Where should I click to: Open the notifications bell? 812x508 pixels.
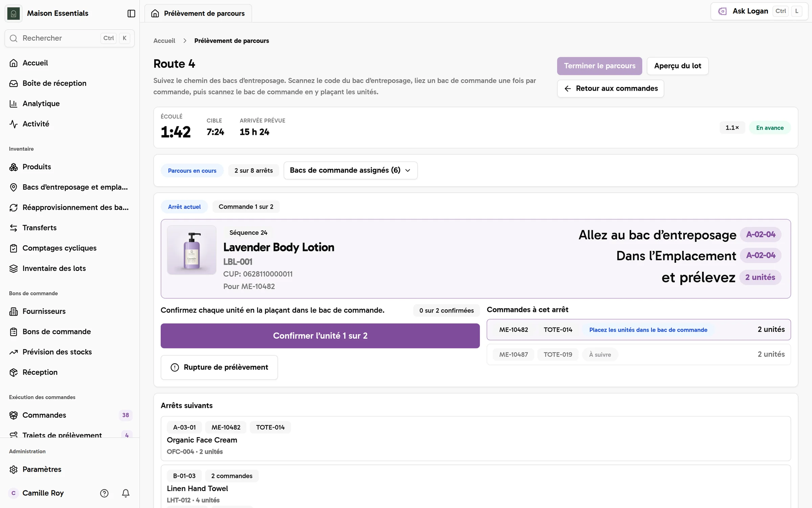[126, 493]
